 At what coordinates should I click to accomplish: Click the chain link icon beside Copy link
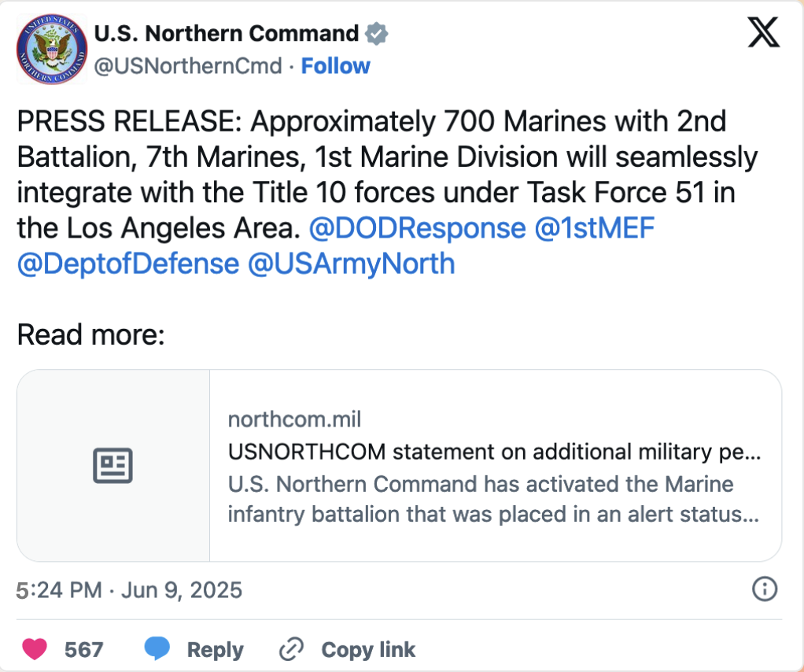coord(291,649)
